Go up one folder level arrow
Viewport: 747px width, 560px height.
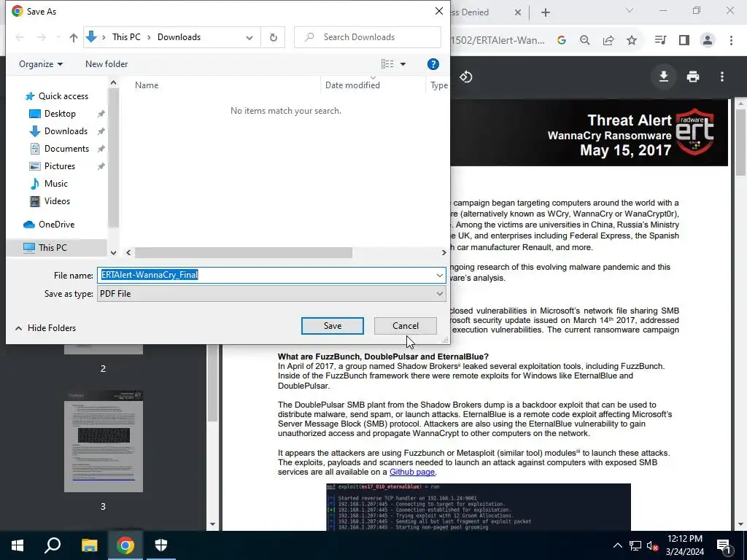coord(74,38)
